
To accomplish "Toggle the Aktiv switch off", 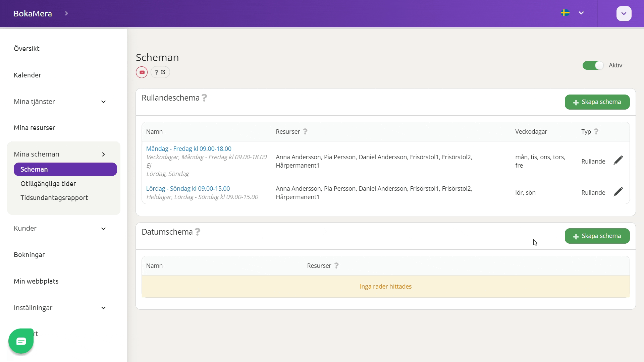I will pyautogui.click(x=593, y=65).
